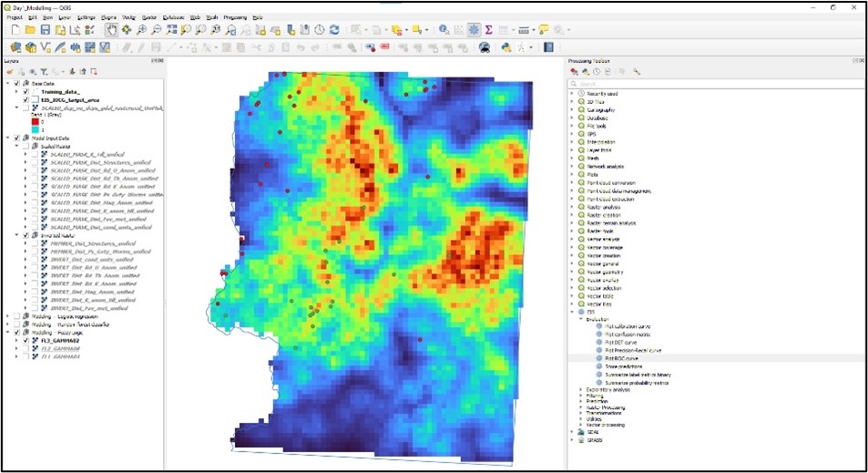The height and width of the screenshot is (473, 868).
Task: Click the Statistical Summary sigma icon
Action: pos(489,30)
